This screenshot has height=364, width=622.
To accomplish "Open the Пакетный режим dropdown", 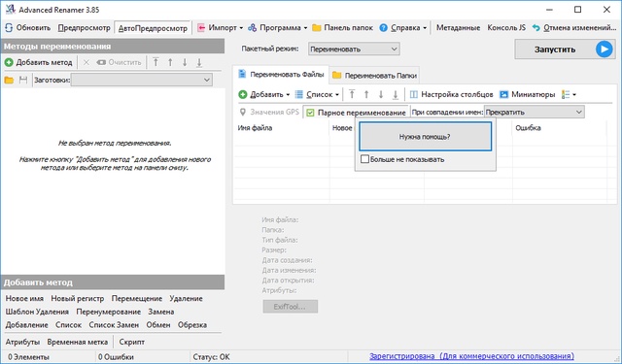I will [x=354, y=50].
